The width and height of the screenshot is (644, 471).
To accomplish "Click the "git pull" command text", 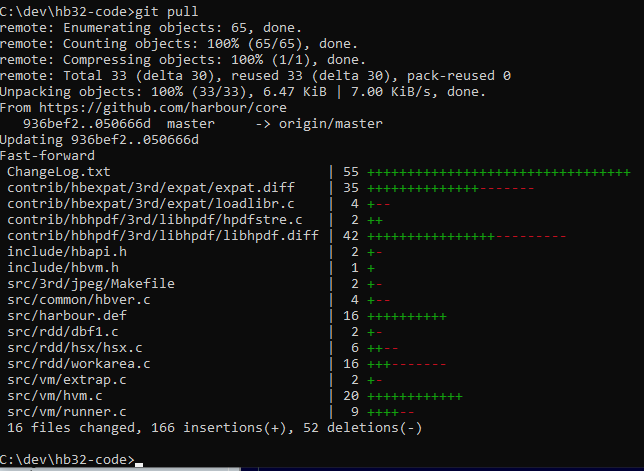I will click(170, 11).
